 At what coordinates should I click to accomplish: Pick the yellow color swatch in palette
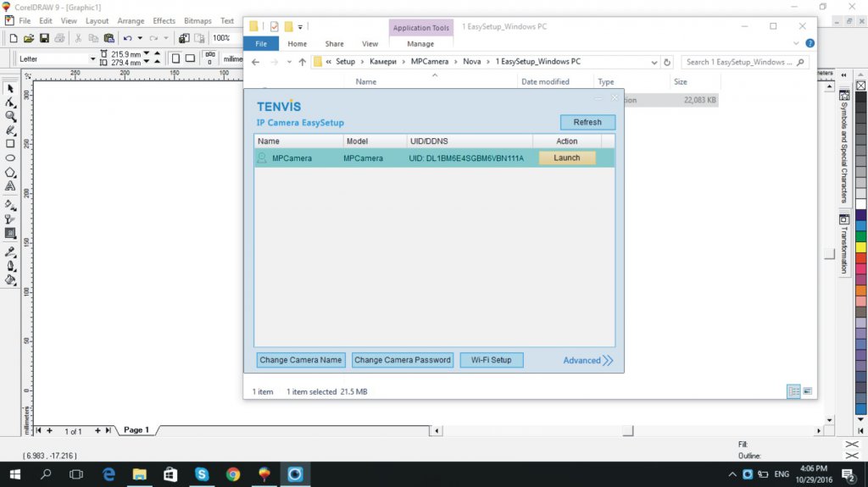(861, 246)
